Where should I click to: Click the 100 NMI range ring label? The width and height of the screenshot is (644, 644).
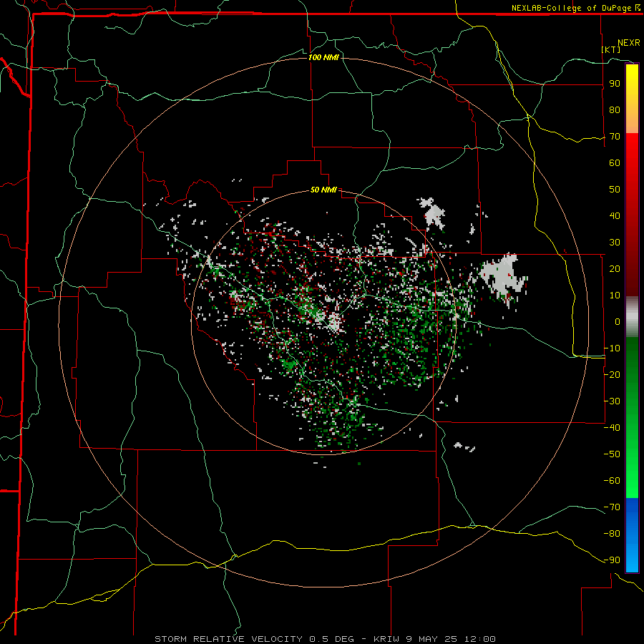(323, 57)
